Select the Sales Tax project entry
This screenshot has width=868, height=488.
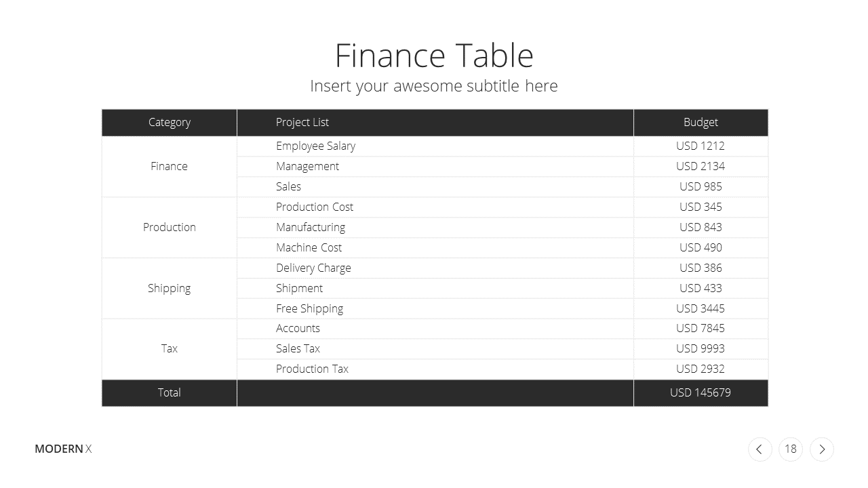[298, 348]
